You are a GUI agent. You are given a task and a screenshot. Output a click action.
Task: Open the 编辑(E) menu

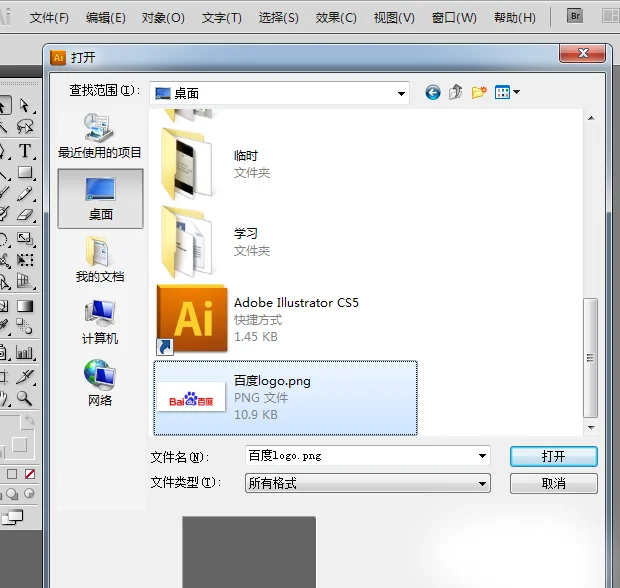click(x=106, y=18)
